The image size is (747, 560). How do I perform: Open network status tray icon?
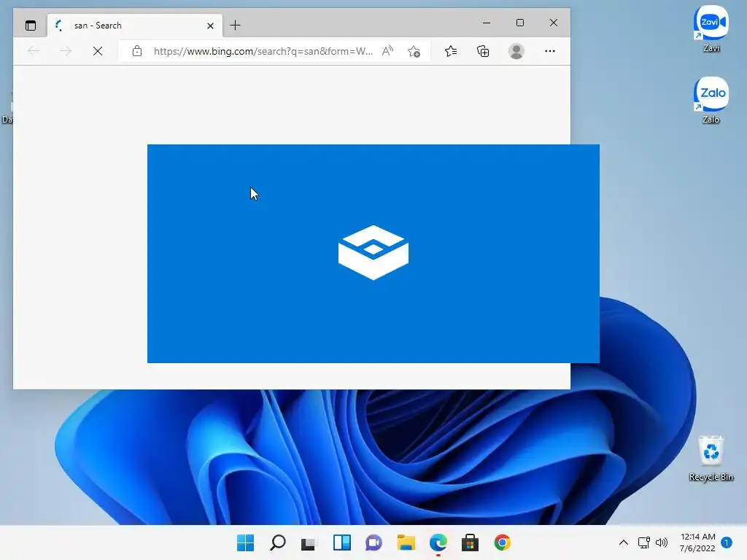click(x=644, y=542)
